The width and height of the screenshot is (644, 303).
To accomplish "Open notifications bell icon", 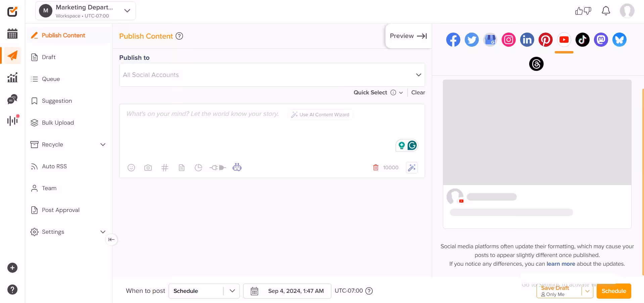I will coord(606,11).
